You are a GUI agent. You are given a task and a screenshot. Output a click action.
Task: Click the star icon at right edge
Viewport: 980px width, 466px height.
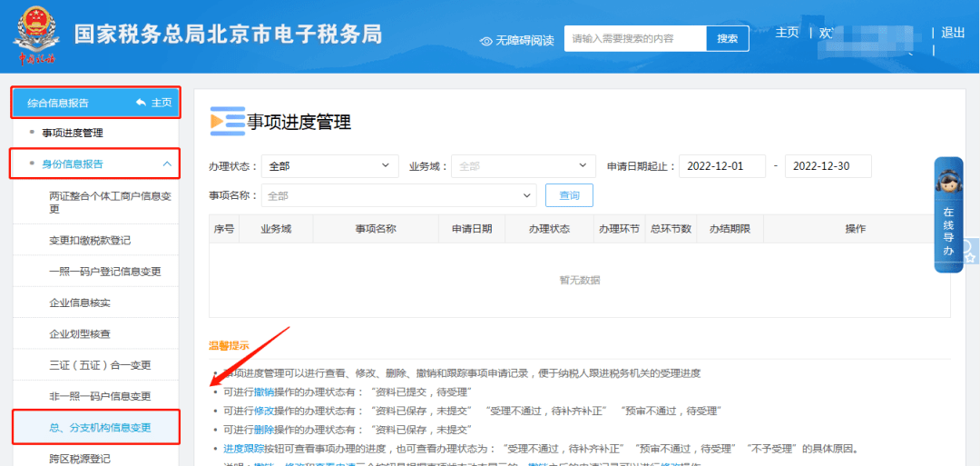coord(970,247)
